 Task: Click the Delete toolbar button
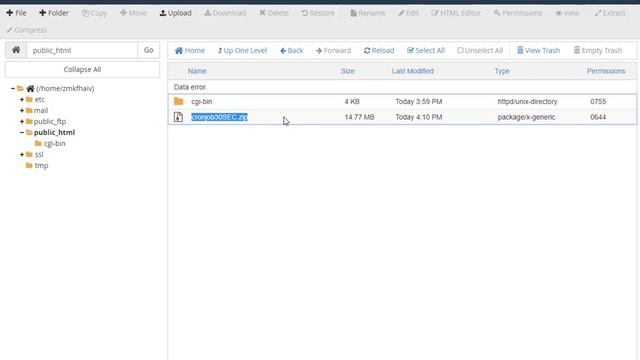coord(274,13)
